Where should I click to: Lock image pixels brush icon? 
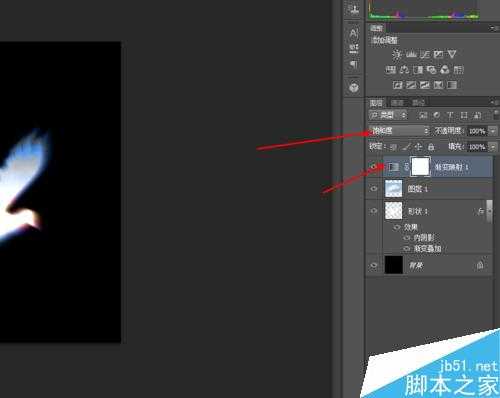pos(406,147)
